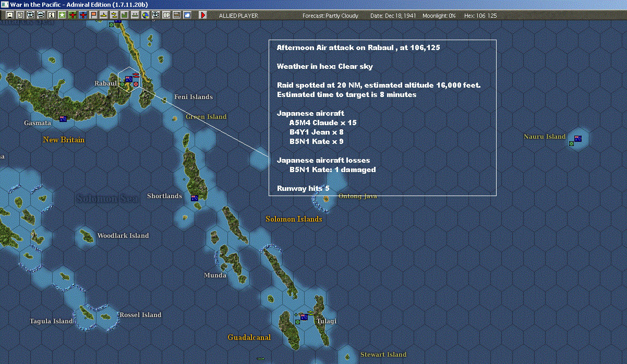
Task: Click the 'B4Y1 Jean x 8' report line
Action: (317, 132)
